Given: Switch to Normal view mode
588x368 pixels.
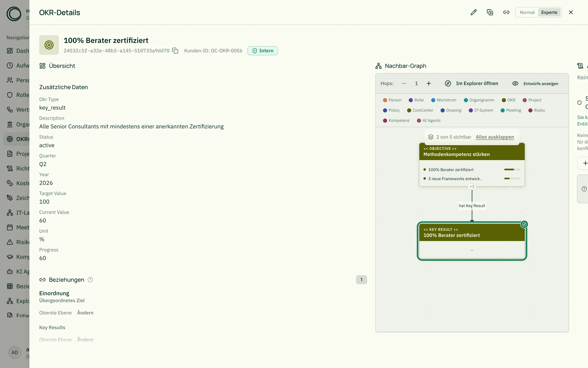Looking at the screenshot, I should point(527,12).
